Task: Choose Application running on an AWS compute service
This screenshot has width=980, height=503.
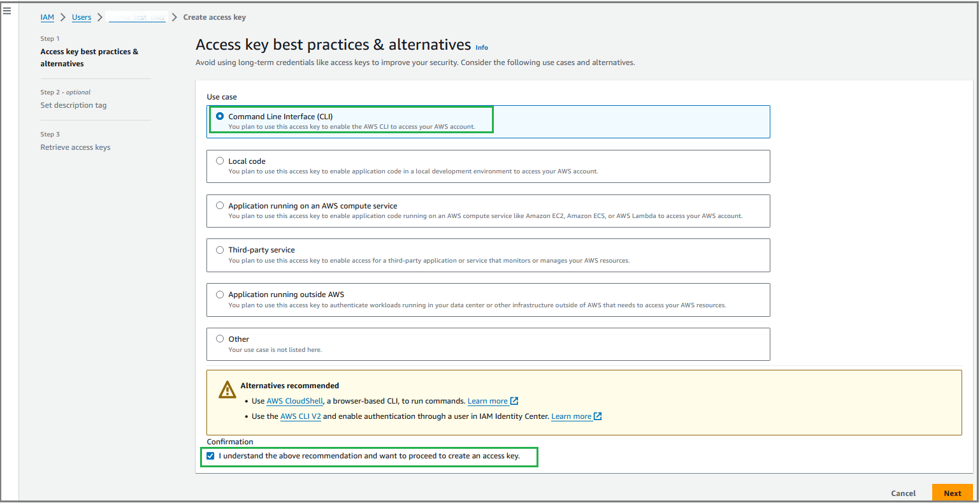Action: 220,205
